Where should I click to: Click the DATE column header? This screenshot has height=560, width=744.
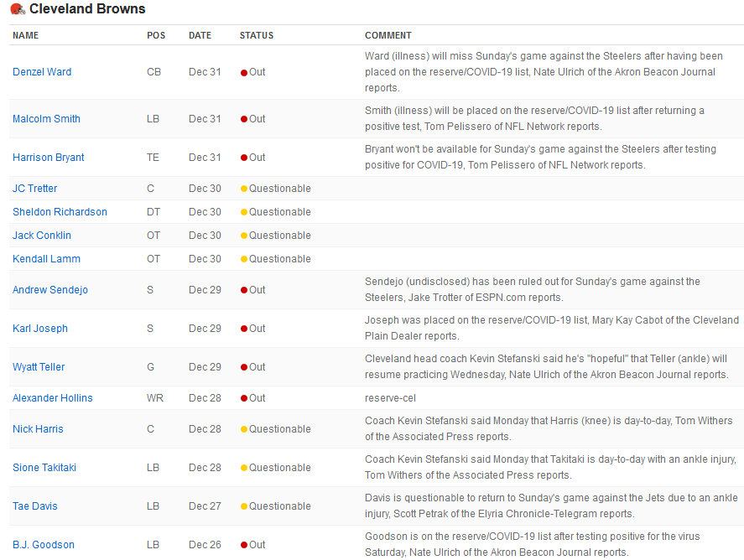tap(200, 35)
